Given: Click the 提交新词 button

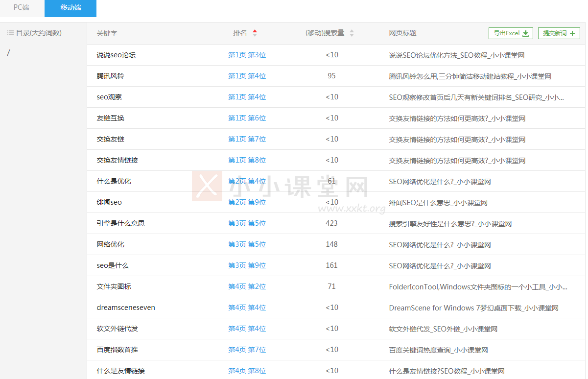Looking at the screenshot, I should [x=559, y=33].
